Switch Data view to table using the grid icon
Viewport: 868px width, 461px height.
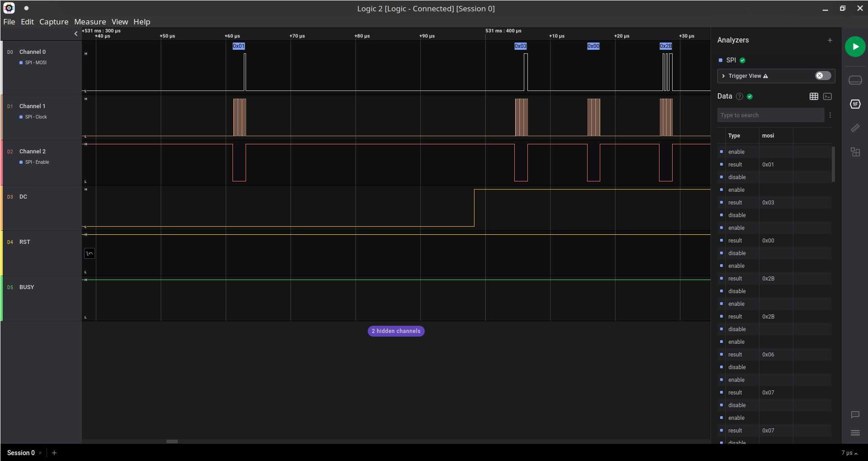tap(814, 96)
